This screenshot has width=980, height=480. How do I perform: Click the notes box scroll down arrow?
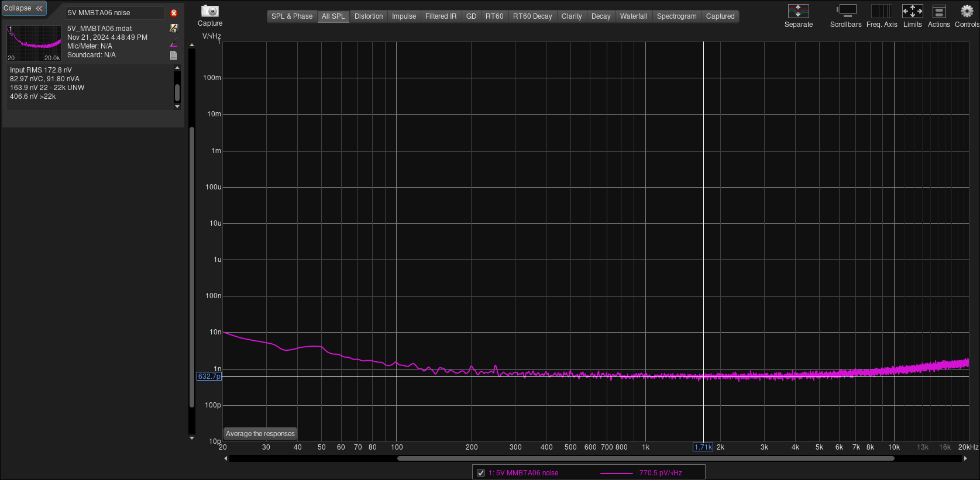click(x=177, y=106)
